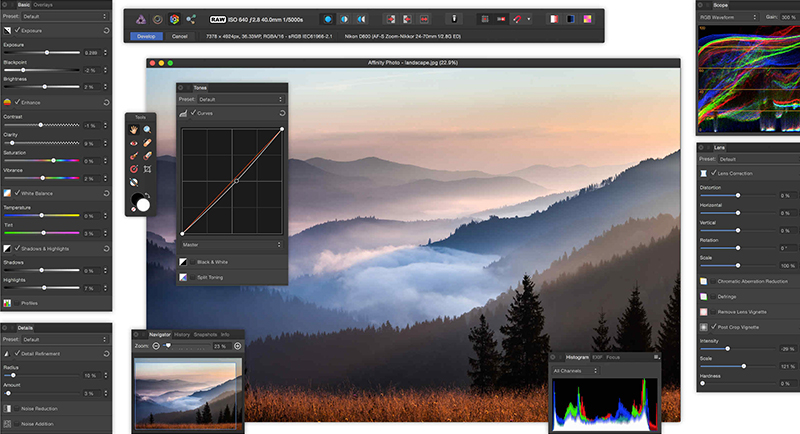Open the Histogram panel options menu
This screenshot has height=434, width=800.
657,357
